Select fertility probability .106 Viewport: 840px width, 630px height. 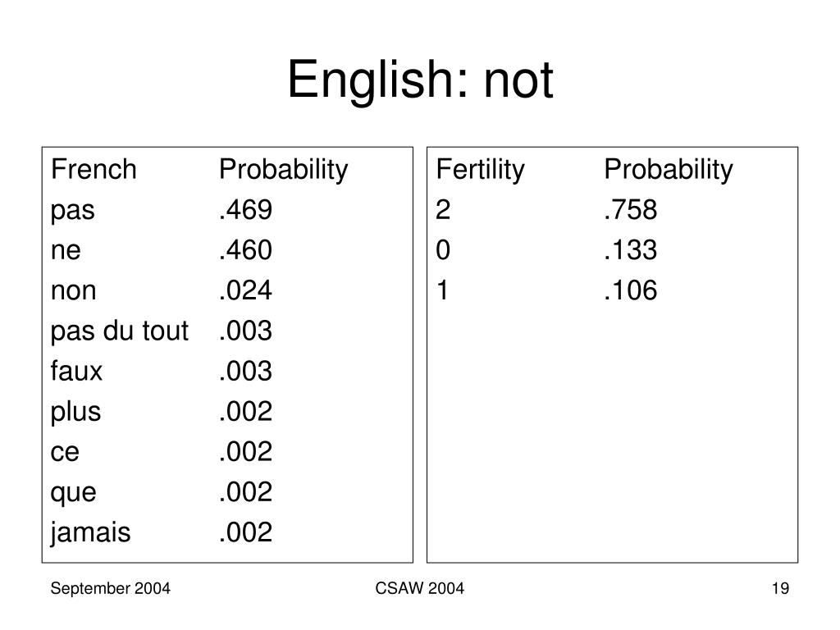tap(630, 290)
